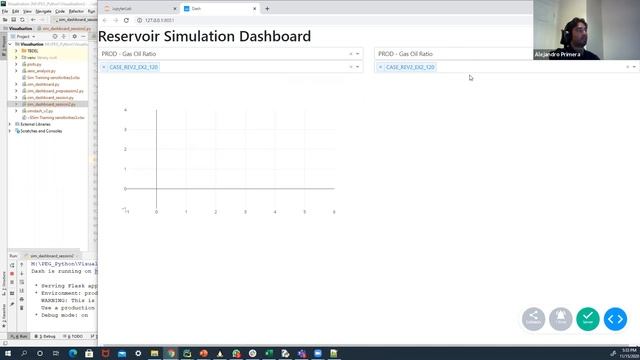Click the gray bell round button

(x=561, y=319)
